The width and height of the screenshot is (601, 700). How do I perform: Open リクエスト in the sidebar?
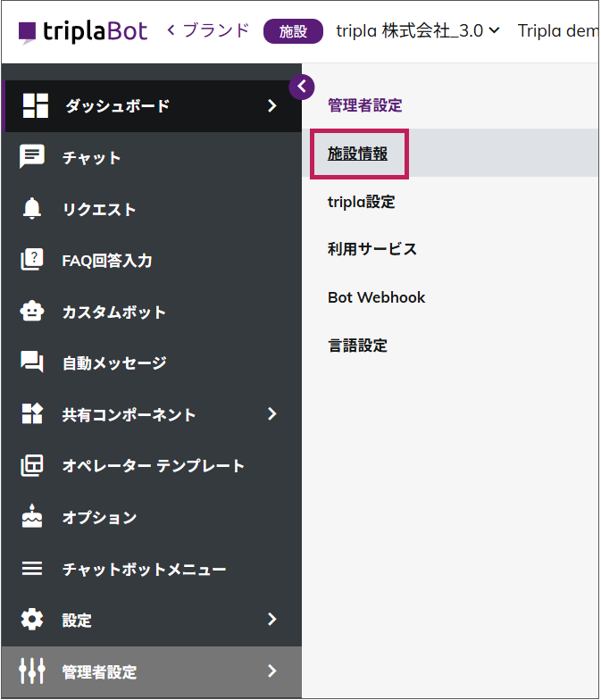tap(152, 209)
